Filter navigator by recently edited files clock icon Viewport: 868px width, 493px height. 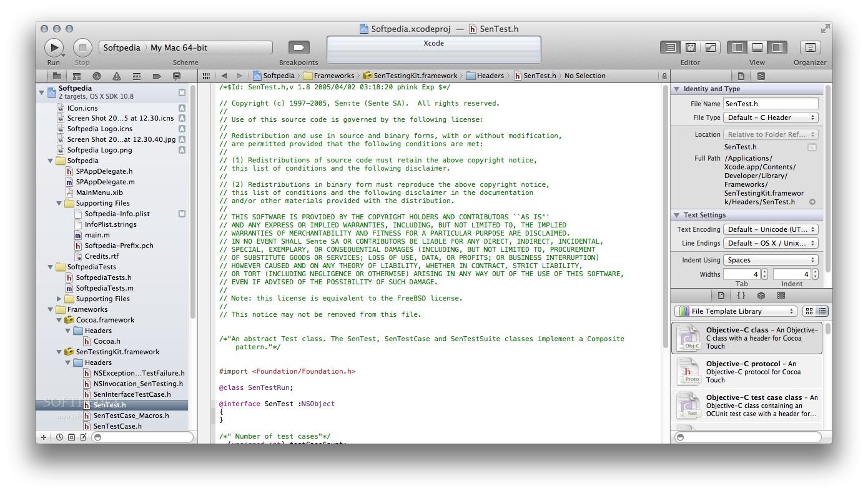[59, 437]
